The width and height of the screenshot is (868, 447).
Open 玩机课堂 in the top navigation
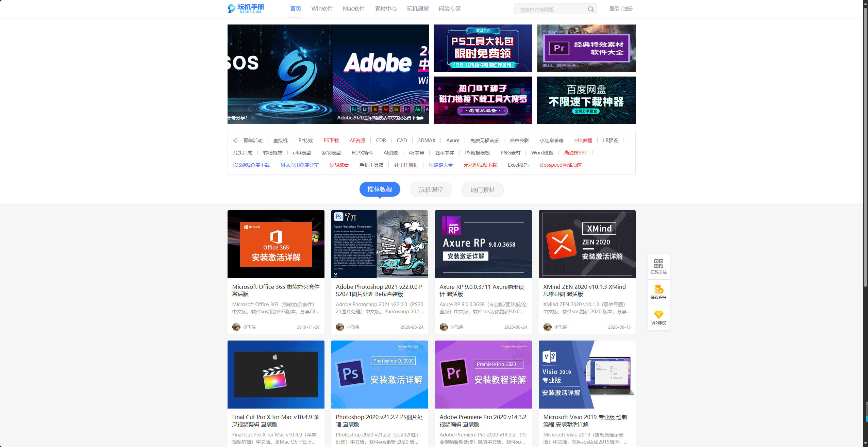(418, 9)
